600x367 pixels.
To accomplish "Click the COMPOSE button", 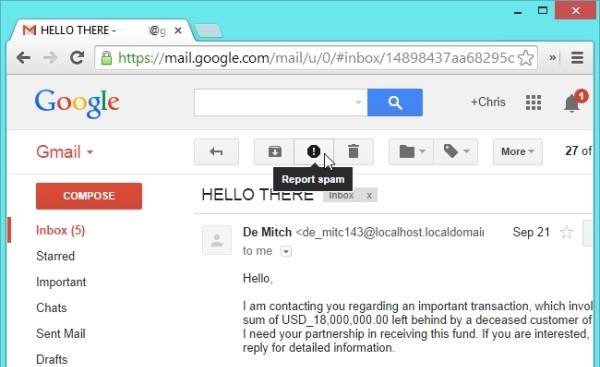I will 89,196.
